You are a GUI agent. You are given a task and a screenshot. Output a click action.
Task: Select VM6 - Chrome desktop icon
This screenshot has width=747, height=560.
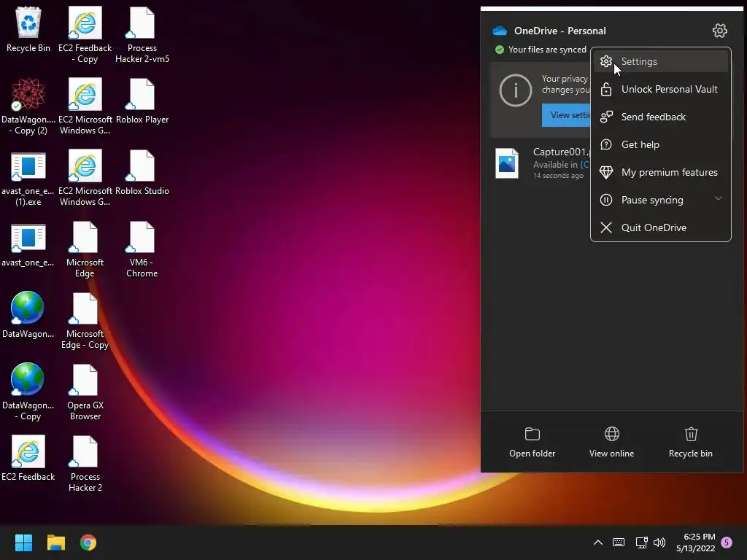click(x=142, y=249)
